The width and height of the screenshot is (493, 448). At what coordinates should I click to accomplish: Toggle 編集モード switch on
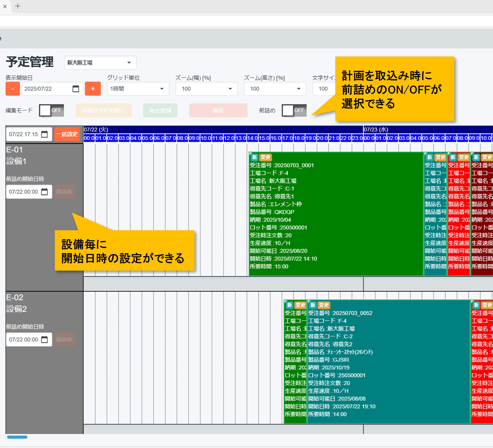point(51,110)
